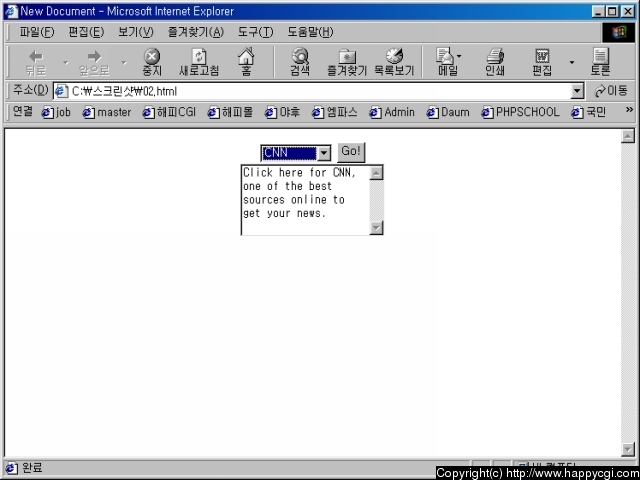Image resolution: width=640 pixels, height=480 pixels.
Task: Click inside the address input field
Action: point(318,91)
